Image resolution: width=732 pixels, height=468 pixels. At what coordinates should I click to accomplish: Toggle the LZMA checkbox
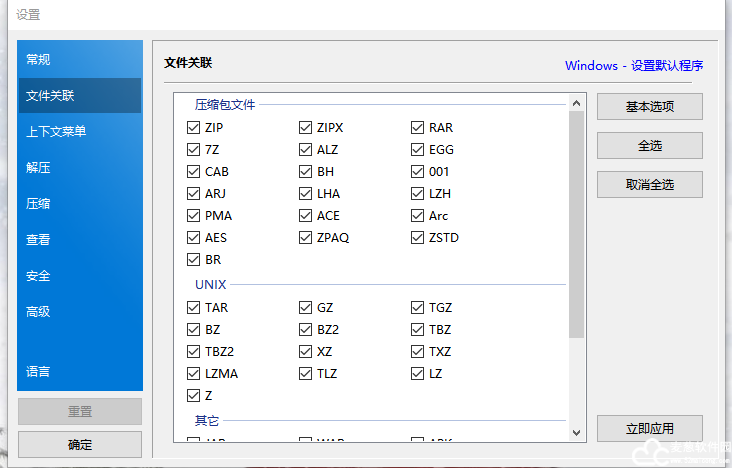(194, 374)
